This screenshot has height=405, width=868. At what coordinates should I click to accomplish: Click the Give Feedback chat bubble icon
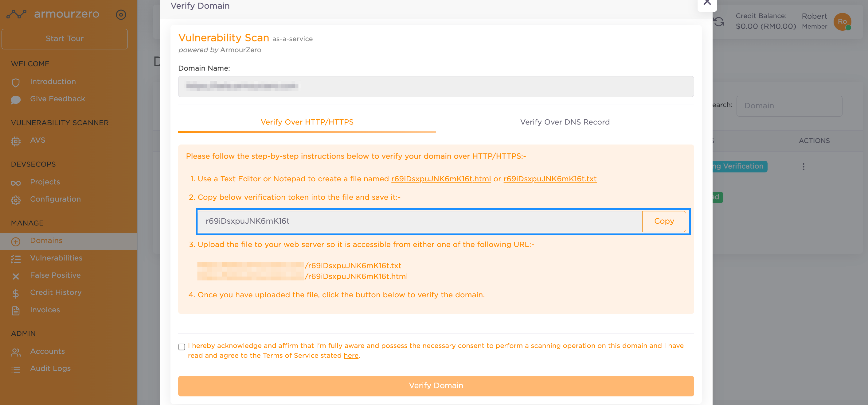pyautogui.click(x=15, y=100)
